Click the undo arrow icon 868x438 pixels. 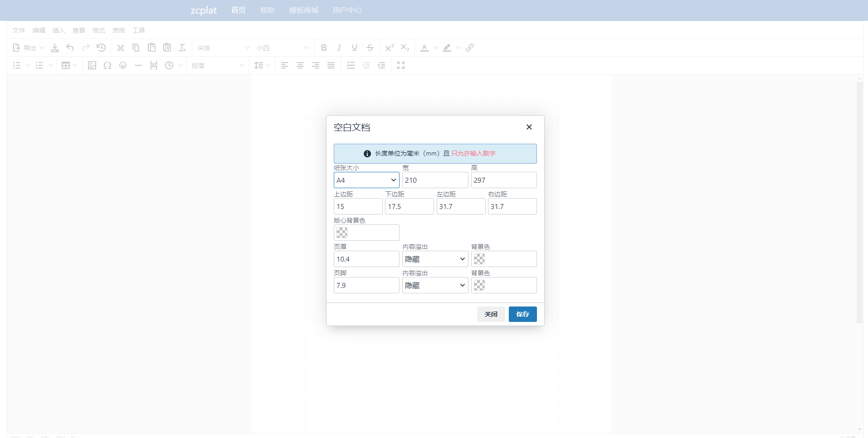(x=70, y=48)
